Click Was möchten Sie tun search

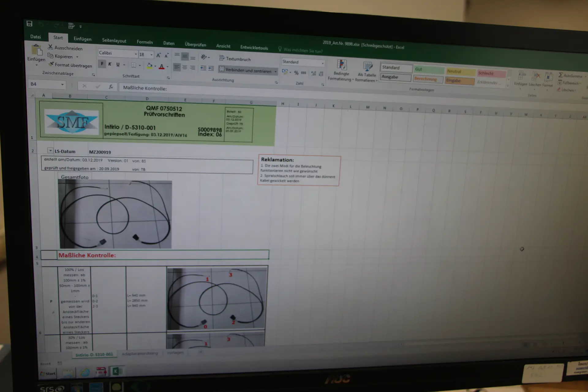(301, 50)
